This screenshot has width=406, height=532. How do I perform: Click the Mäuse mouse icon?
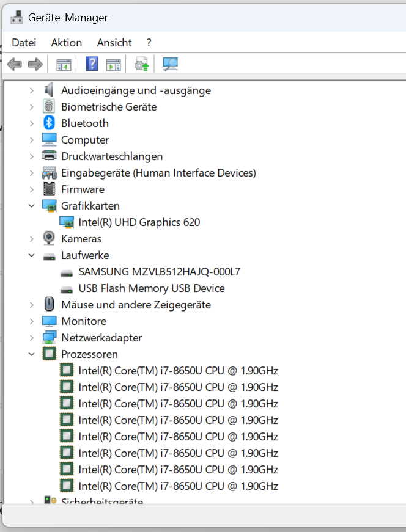(49, 304)
